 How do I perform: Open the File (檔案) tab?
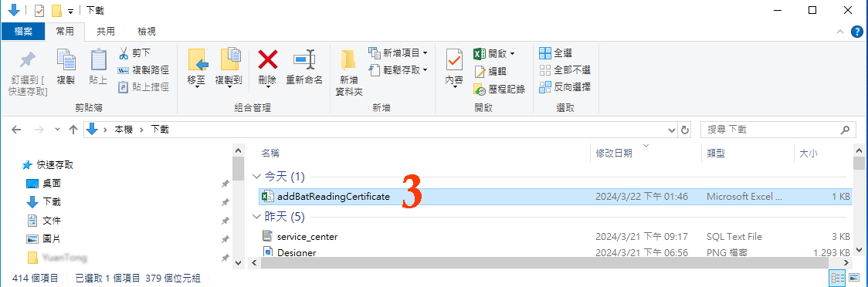pyautogui.click(x=23, y=32)
